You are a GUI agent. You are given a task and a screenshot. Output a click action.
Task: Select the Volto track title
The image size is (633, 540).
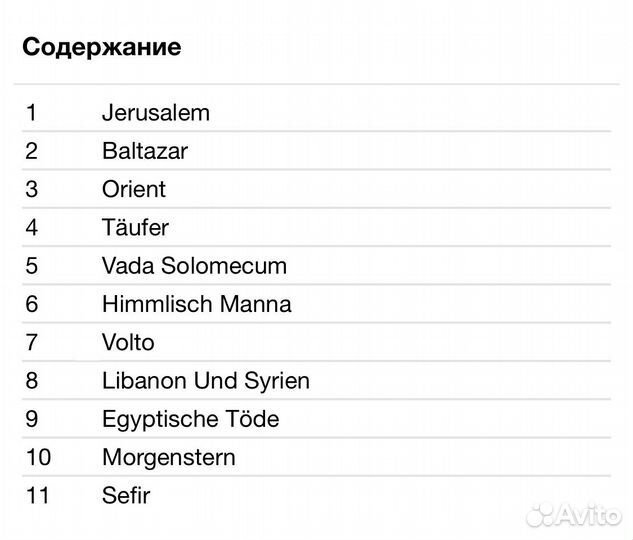tap(128, 343)
